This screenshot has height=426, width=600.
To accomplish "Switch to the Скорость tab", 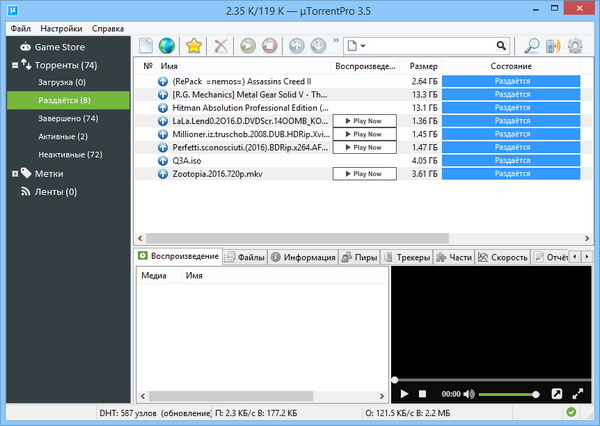I will 503,258.
